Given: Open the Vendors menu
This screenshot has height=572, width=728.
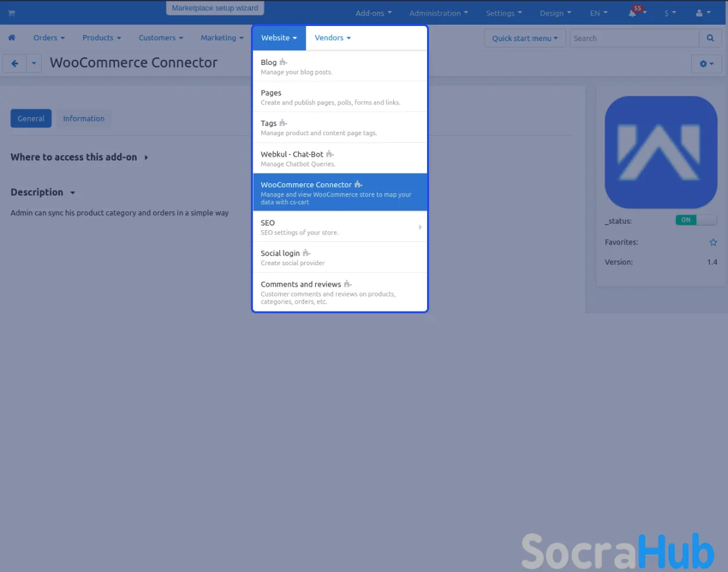Looking at the screenshot, I should 332,38.
